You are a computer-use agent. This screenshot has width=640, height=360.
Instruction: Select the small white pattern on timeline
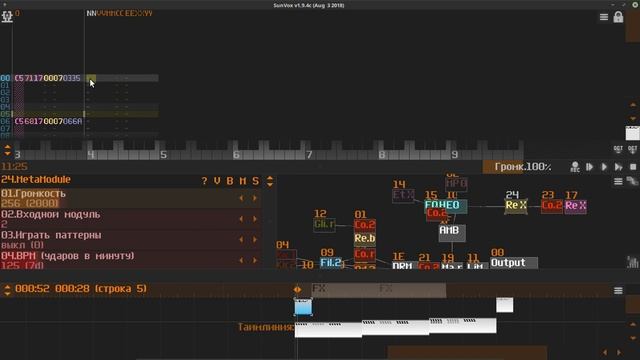coord(504,305)
